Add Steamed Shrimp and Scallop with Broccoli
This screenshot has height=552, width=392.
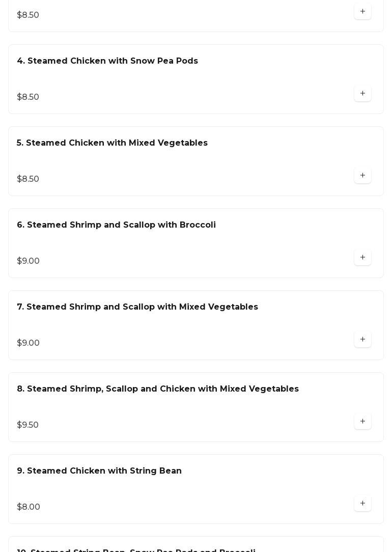click(x=362, y=258)
